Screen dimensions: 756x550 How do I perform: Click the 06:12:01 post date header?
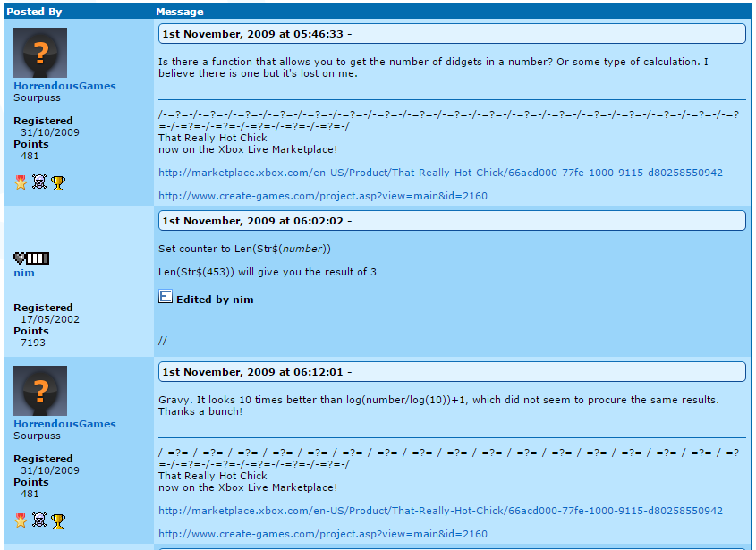point(452,372)
